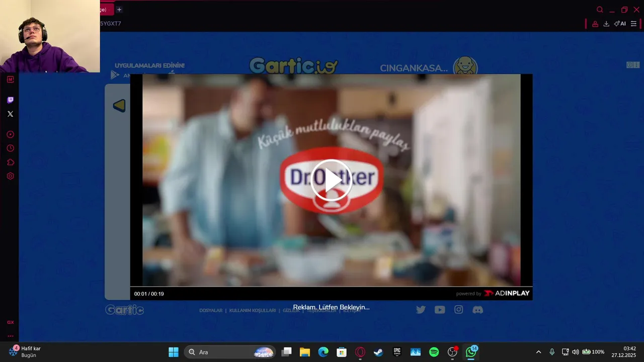Click the user avatar next to CINGANKASA
The image size is (644, 362).
(x=465, y=65)
